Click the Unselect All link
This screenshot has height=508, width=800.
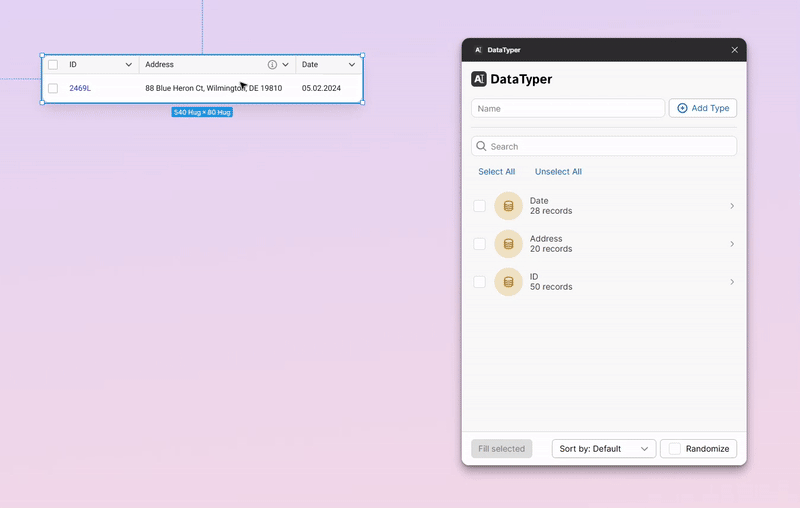click(558, 172)
